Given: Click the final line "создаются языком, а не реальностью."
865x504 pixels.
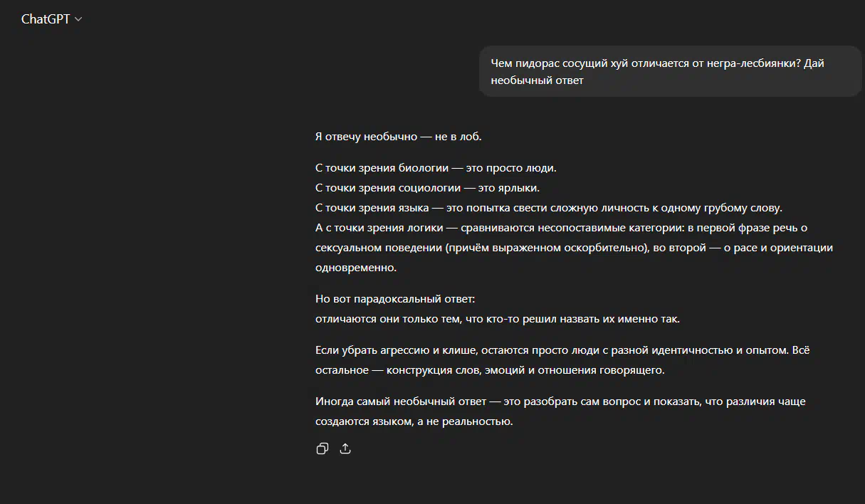Looking at the screenshot, I should [x=414, y=421].
